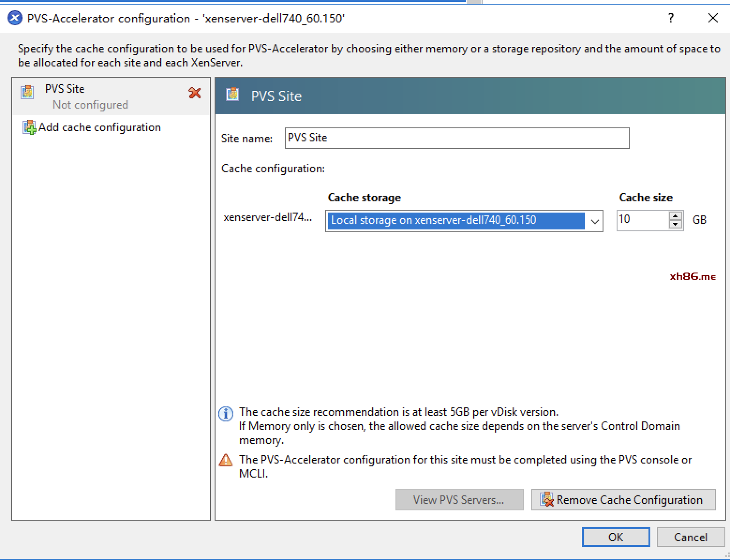Viewport: 730px width, 560px height.
Task: Delete the PVS Site entry using the red X
Action: 194,93
